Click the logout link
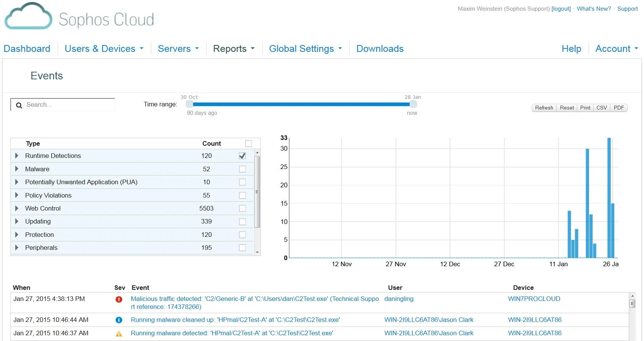644x341 pixels. coord(561,9)
